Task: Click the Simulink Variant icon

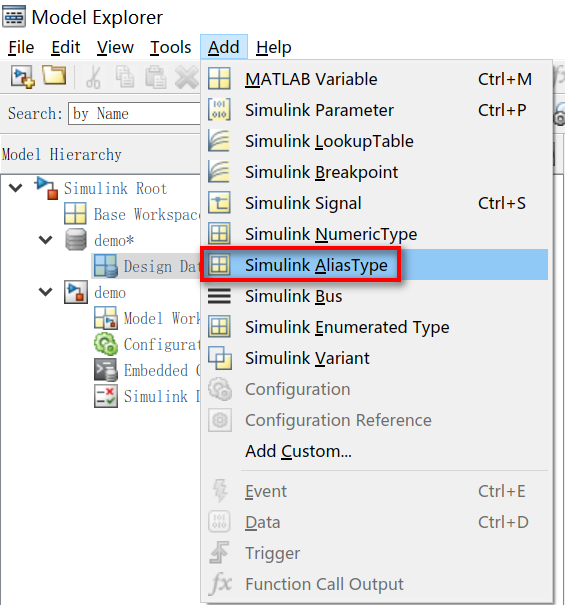Action: [220, 358]
